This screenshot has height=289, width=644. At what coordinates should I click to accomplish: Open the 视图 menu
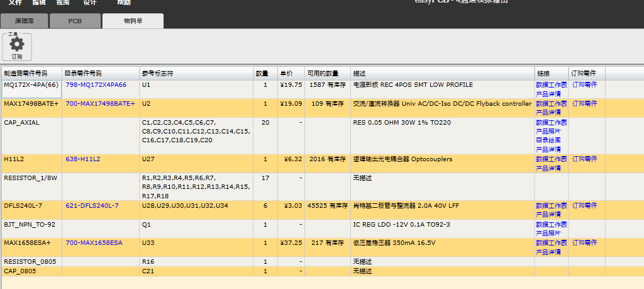pyautogui.click(x=63, y=2)
